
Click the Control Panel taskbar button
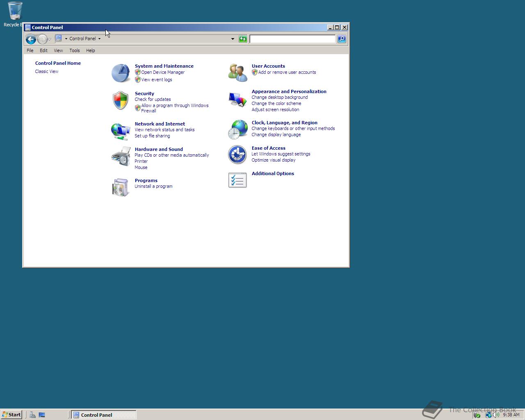(x=104, y=415)
